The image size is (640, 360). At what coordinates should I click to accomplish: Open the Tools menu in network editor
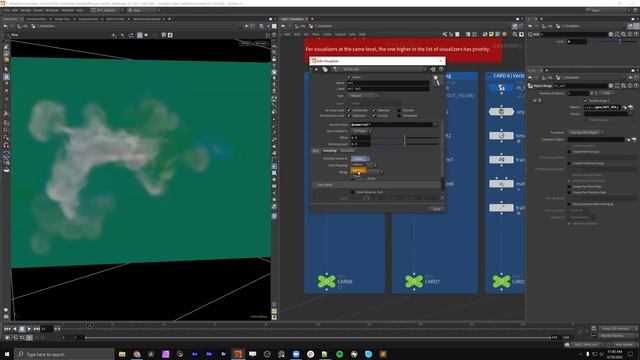click(327, 34)
